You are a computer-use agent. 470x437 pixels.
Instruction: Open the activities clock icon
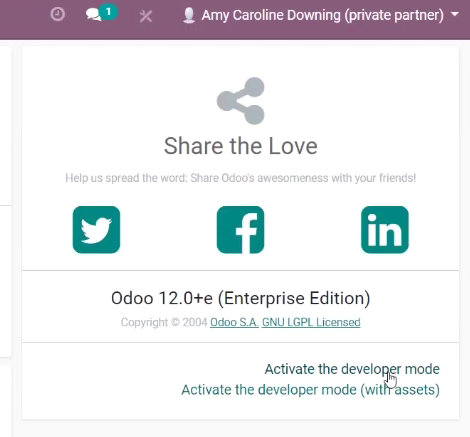coord(57,15)
